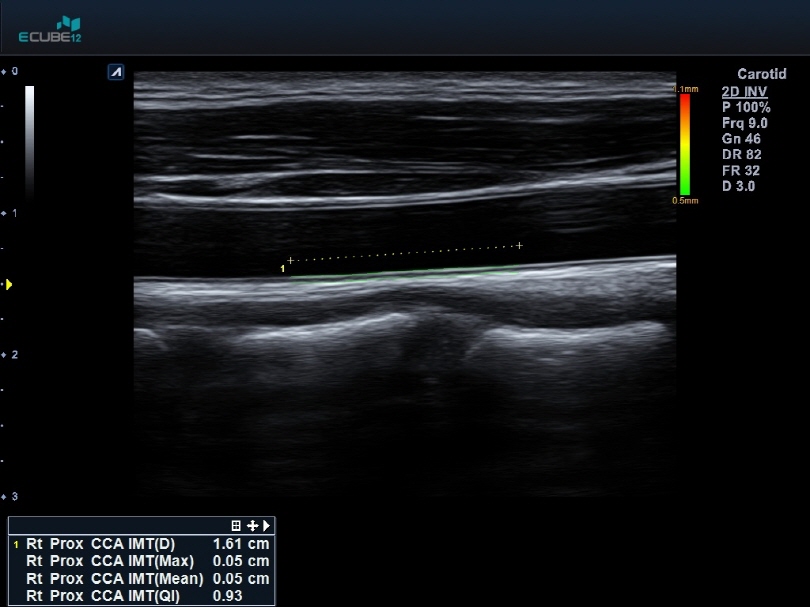Click the 2D INV mode label
Image resolution: width=810 pixels, height=607 pixels.
coord(744,91)
